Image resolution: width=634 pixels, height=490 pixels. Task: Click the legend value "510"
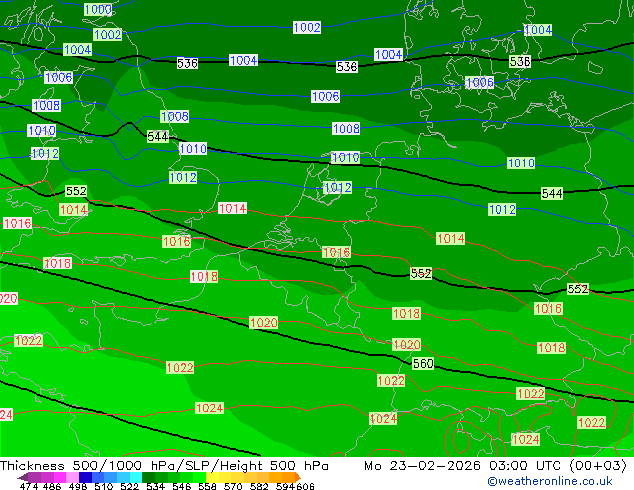point(104,486)
